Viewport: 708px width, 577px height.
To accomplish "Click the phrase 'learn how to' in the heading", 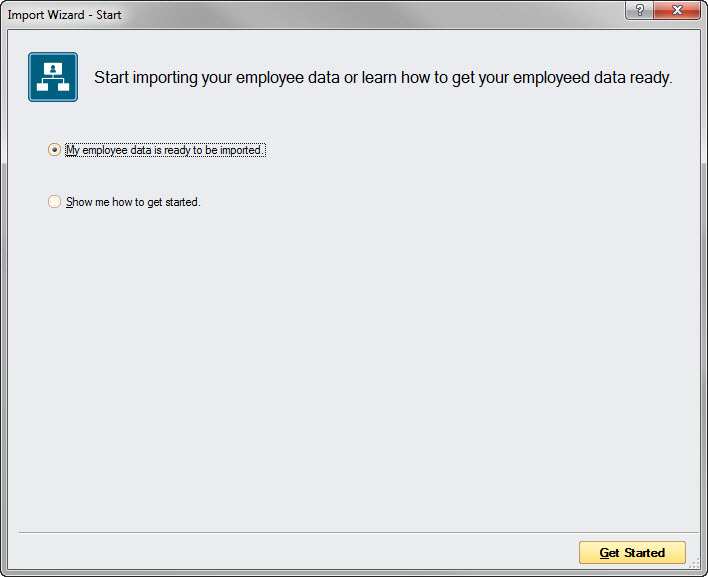I will (x=404, y=78).
